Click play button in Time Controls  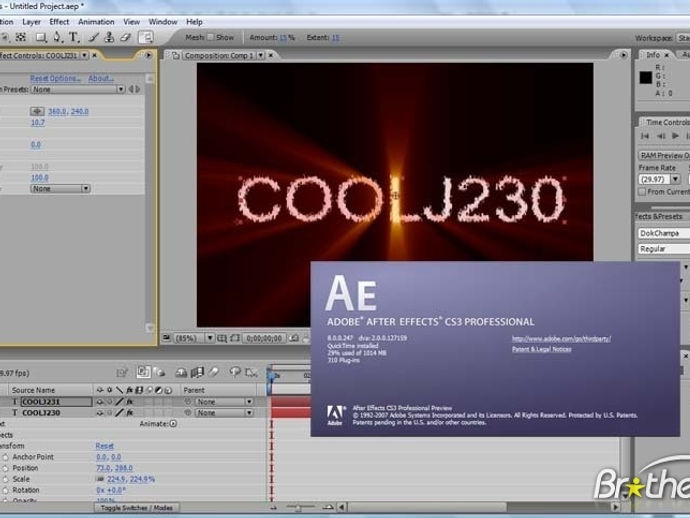pos(675,136)
